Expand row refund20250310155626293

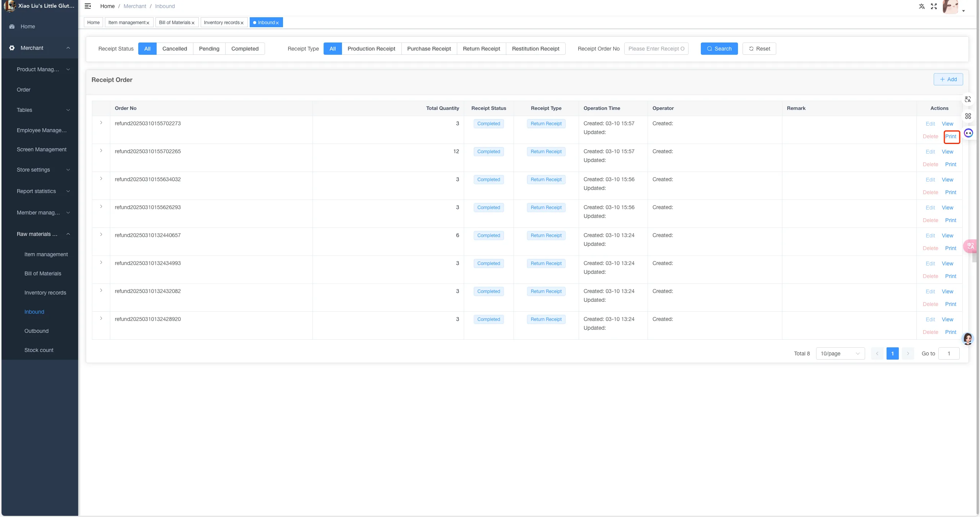click(x=101, y=207)
